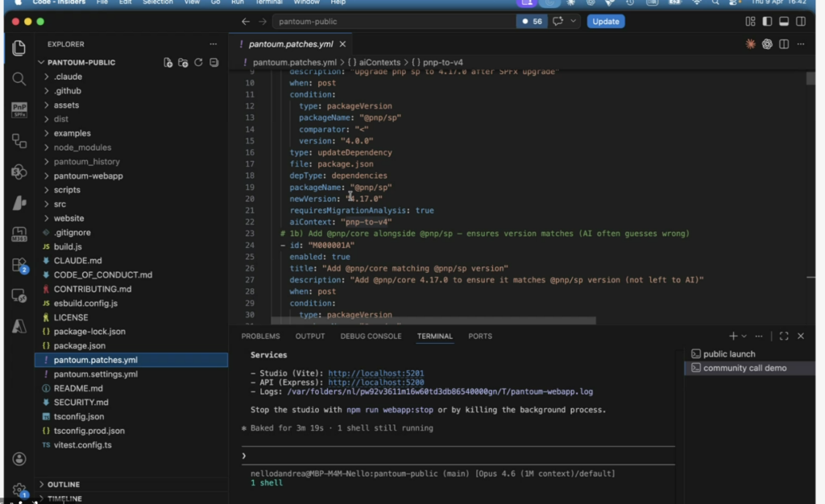Screen dimensions: 825x504
Task: Expand the src folder
Action: click(60, 204)
